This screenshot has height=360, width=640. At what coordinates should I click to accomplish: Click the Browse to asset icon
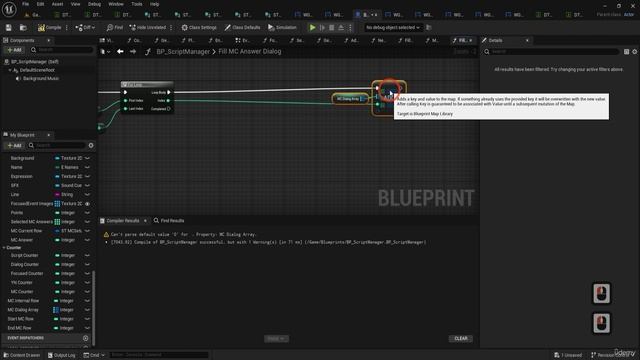[23, 27]
